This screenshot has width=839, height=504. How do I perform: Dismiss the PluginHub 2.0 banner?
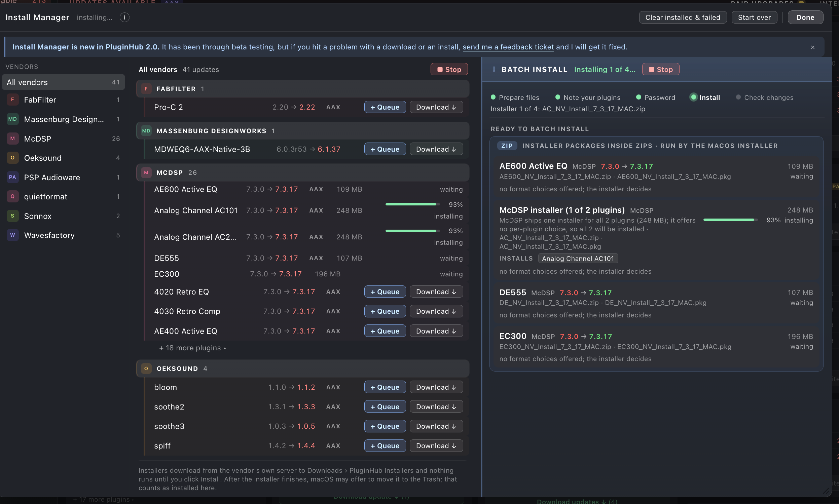pyautogui.click(x=812, y=47)
